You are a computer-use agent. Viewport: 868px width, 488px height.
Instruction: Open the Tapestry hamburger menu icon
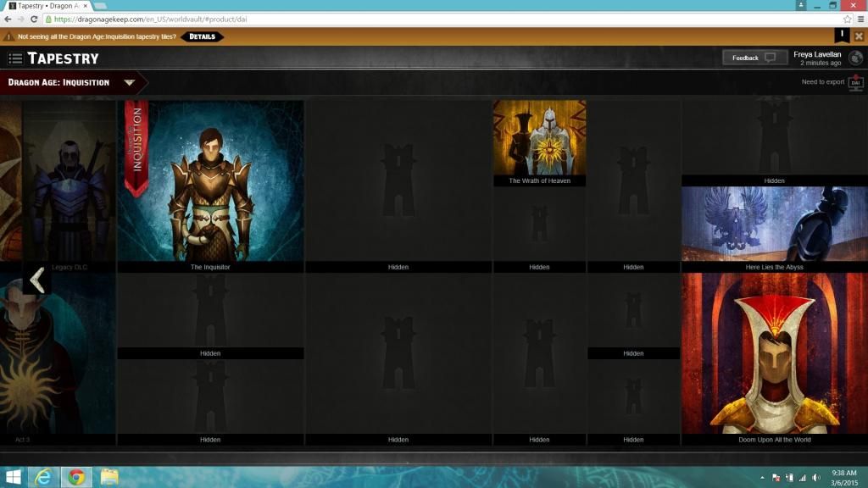(15, 58)
